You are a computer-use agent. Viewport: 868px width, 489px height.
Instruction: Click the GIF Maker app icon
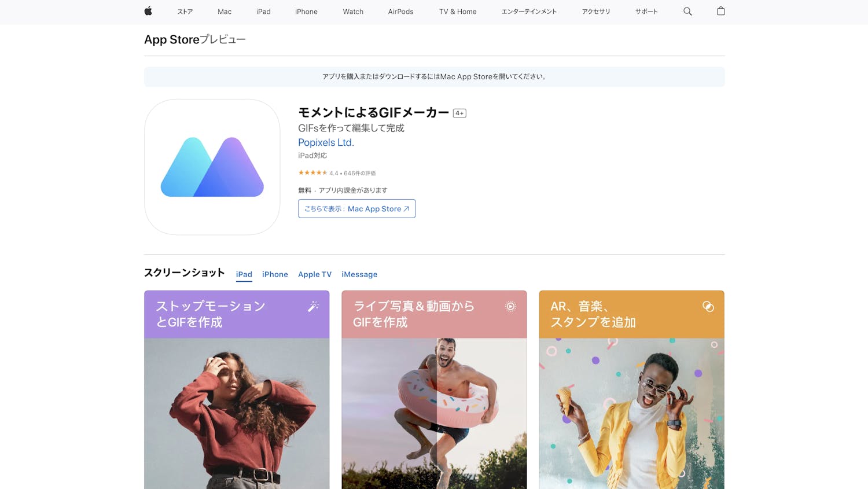pyautogui.click(x=212, y=167)
